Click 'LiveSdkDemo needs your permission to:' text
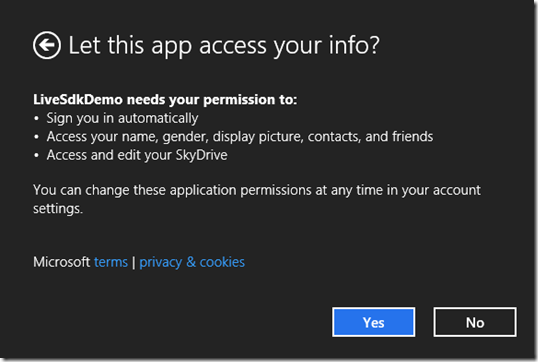The height and width of the screenshot is (362, 538). point(165,100)
